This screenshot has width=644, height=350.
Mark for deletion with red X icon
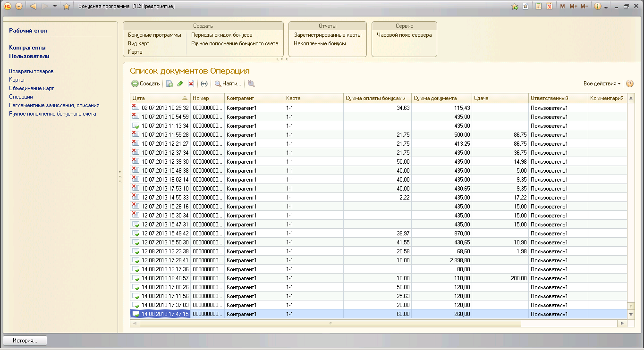[191, 83]
